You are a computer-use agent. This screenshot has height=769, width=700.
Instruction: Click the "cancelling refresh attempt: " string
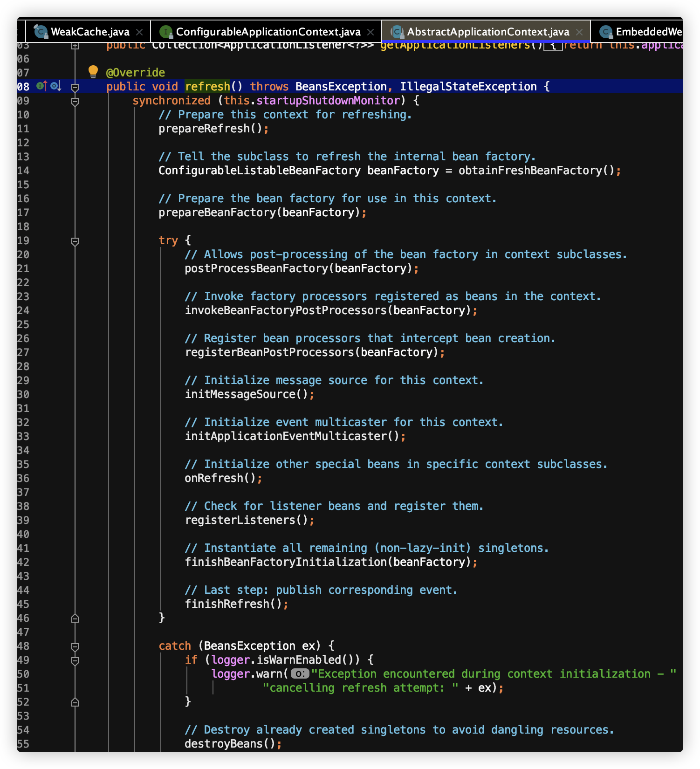361,687
